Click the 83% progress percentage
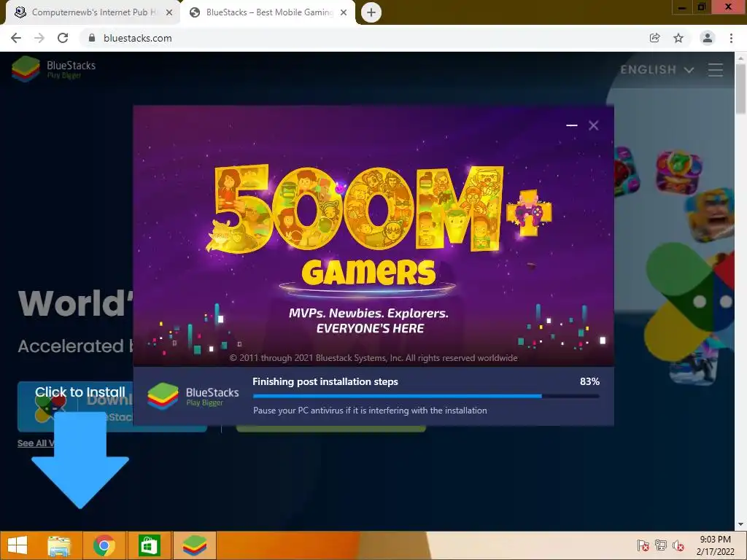747x560 pixels. [x=589, y=381]
